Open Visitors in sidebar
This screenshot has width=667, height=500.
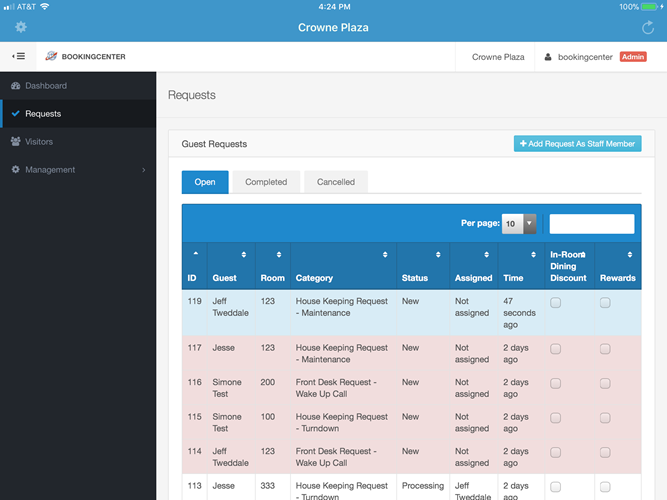[x=78, y=142]
